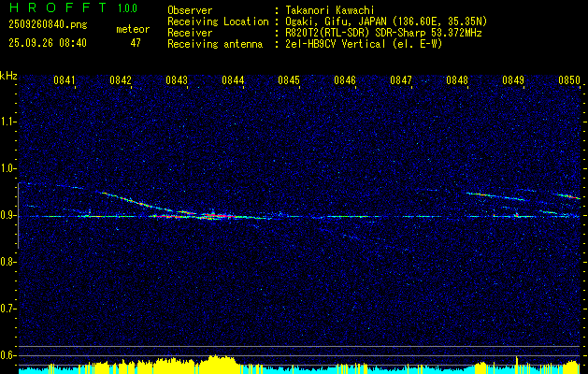
Task: Click the yellow signal power graph at bottom
Action: point(220,365)
